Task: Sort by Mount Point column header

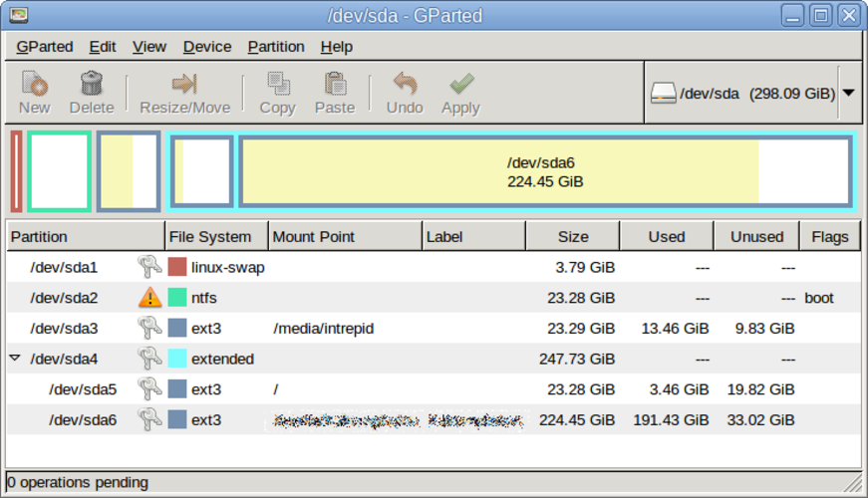Action: tap(345, 237)
